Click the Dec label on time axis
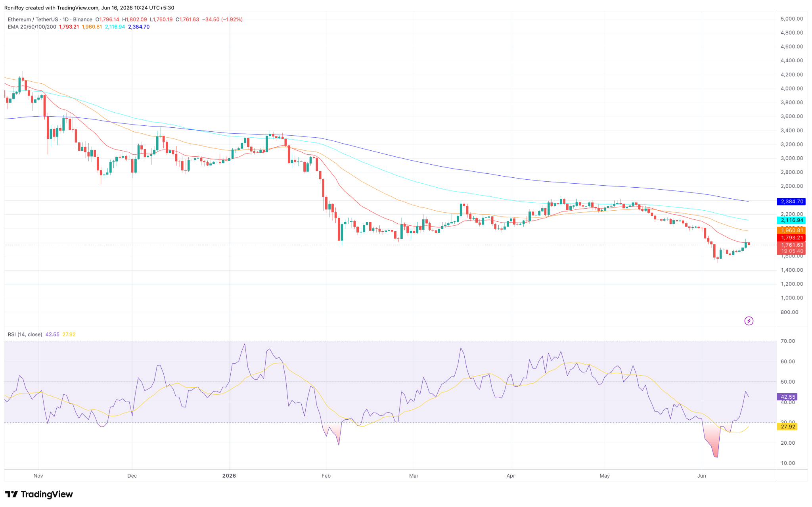The width and height of the screenshot is (812, 507). coord(132,476)
